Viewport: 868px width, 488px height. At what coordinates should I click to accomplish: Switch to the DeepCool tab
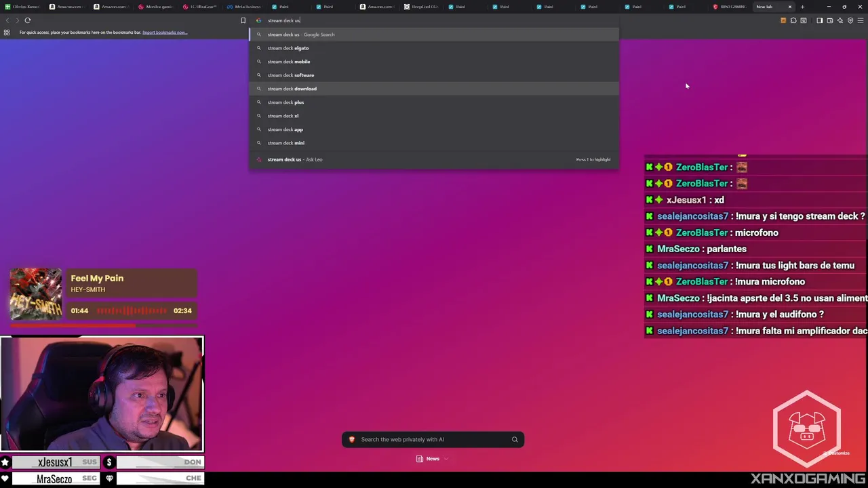(420, 7)
